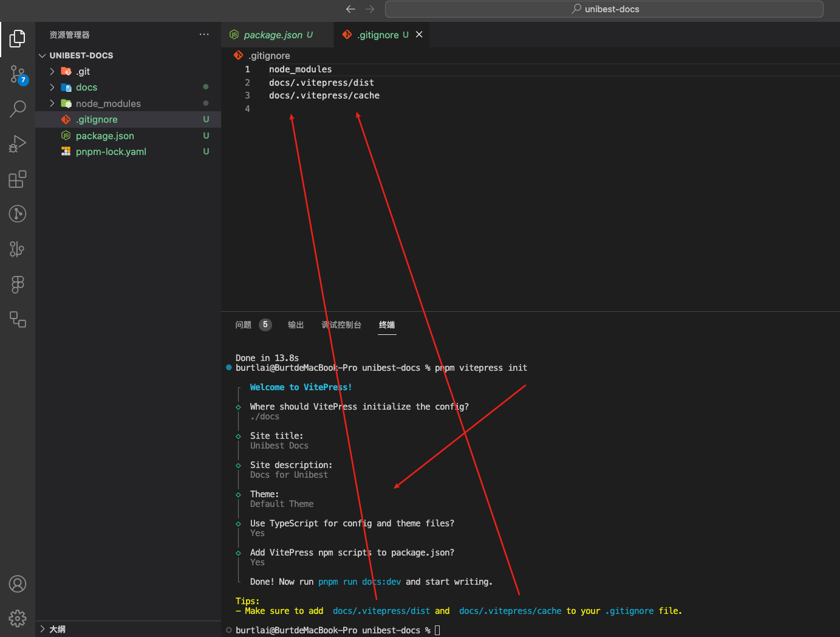
Task: Expand the docs folder
Action: pyautogui.click(x=52, y=88)
